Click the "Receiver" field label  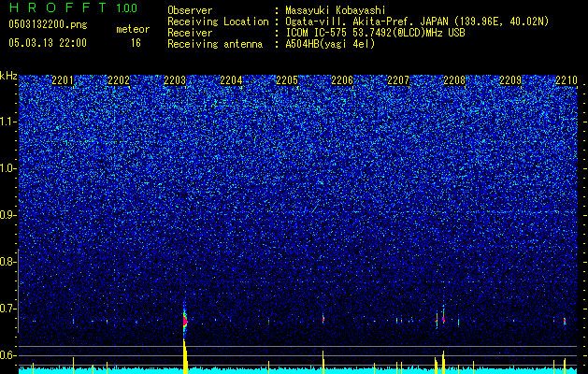pos(190,33)
